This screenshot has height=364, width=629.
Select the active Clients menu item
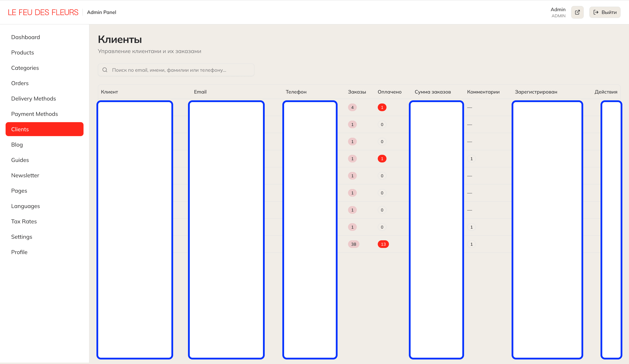coord(44,129)
